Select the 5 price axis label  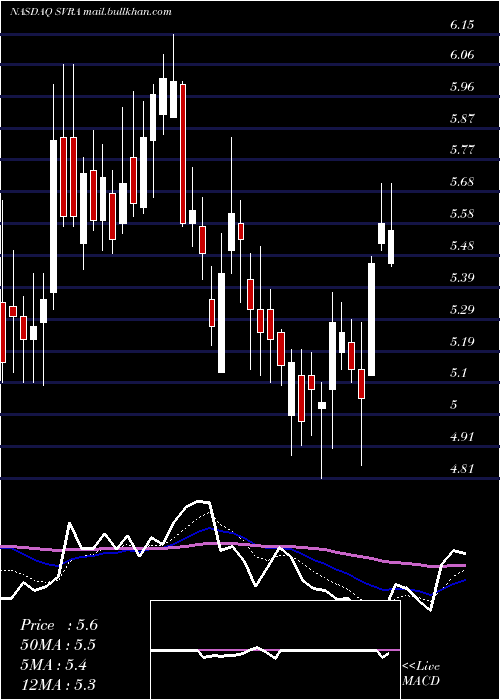(454, 405)
